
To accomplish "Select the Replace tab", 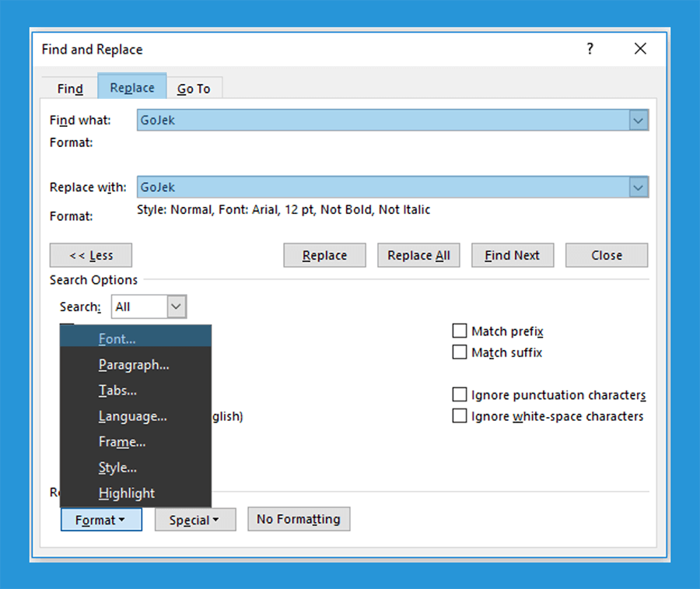I will tap(132, 86).
